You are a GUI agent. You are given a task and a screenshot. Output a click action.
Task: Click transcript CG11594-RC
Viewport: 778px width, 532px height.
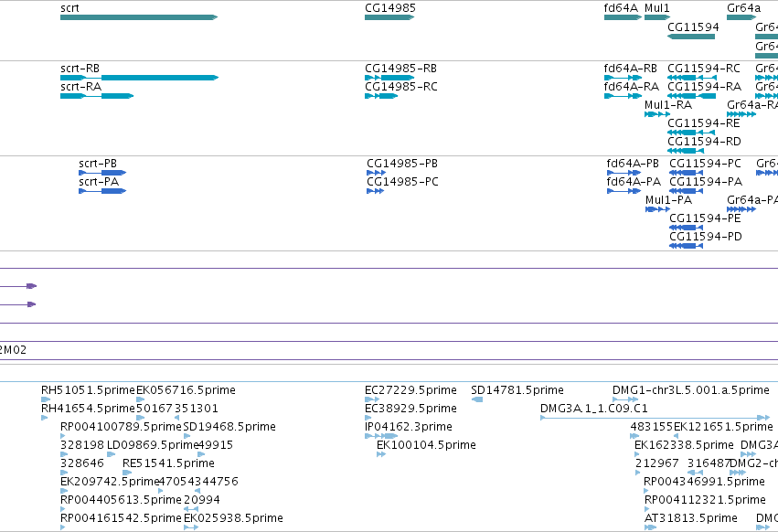692,78
